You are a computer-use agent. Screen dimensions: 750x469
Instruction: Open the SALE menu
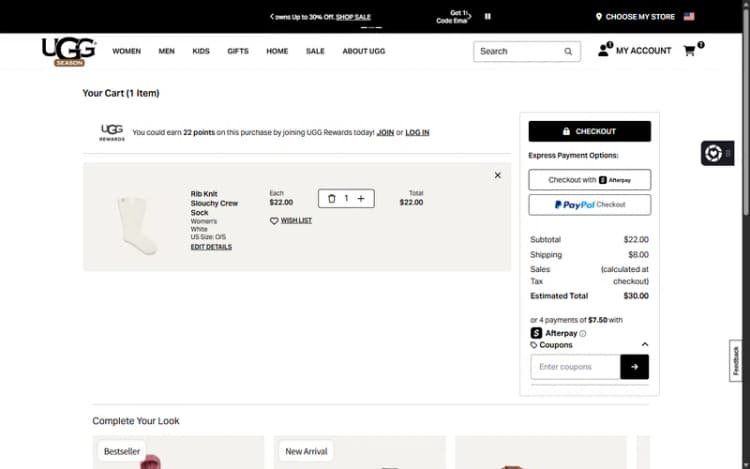click(x=315, y=51)
